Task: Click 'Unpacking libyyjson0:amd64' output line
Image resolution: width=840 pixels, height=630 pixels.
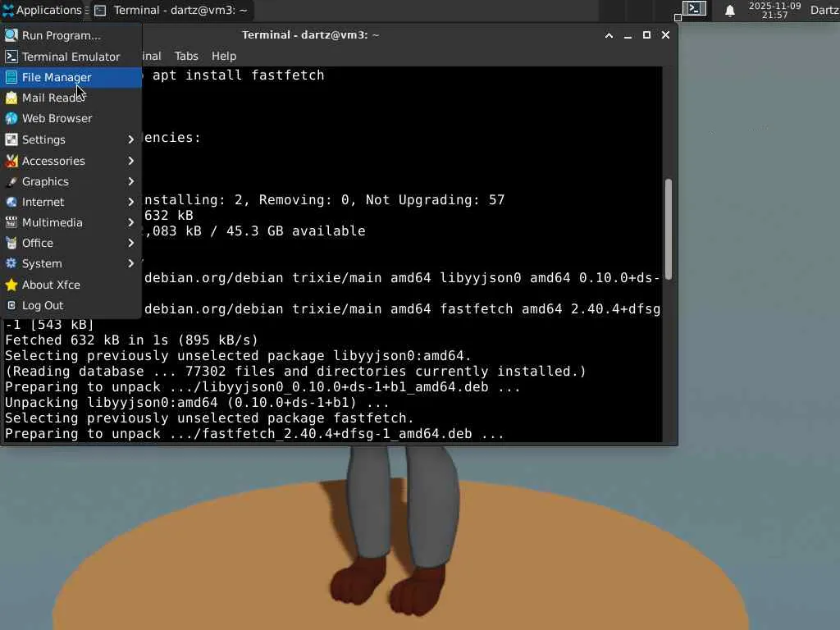Action: pos(197,402)
